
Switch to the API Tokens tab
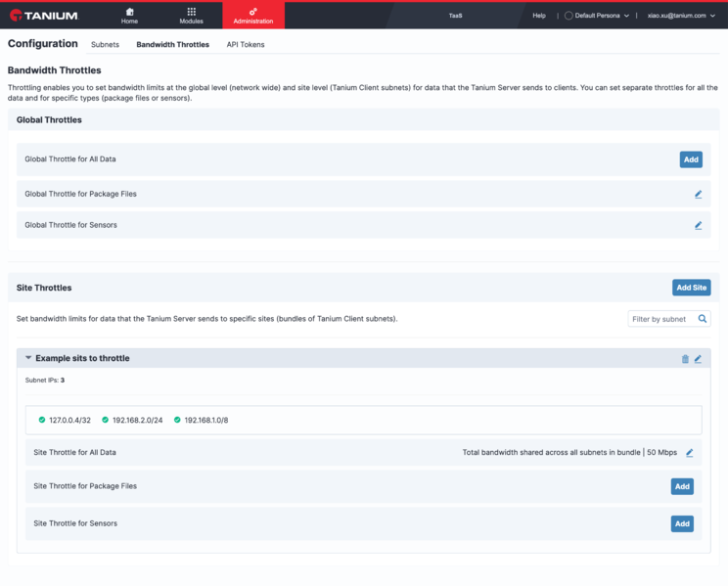[x=246, y=45]
